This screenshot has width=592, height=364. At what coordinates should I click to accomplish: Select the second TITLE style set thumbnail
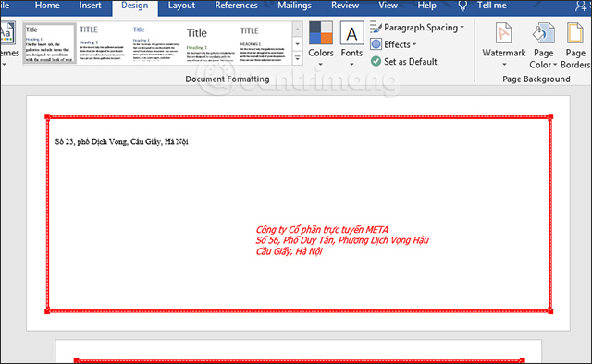point(103,43)
